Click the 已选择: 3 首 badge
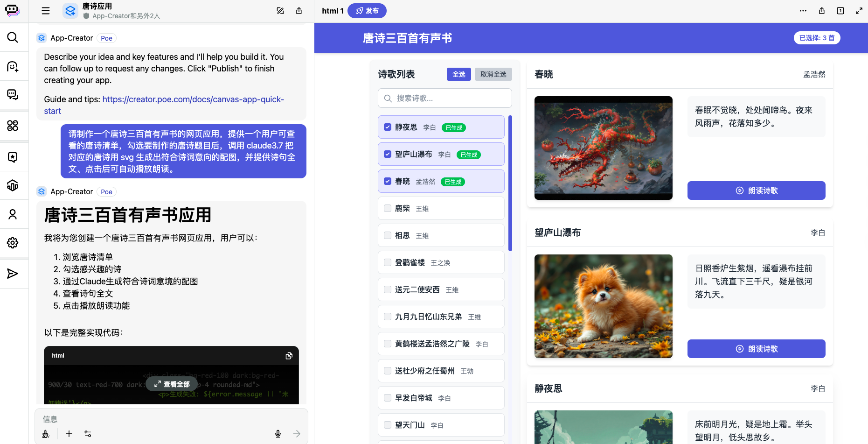This screenshot has height=444, width=868. coord(817,38)
